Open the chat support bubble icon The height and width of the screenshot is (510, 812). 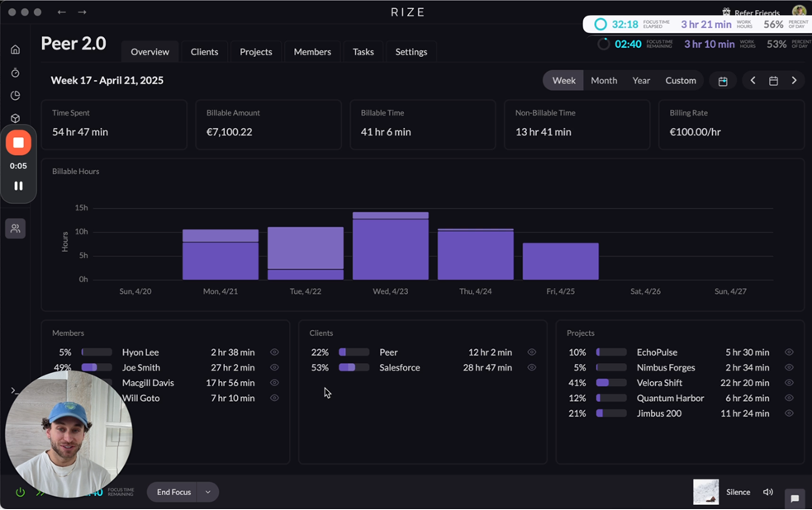click(795, 498)
